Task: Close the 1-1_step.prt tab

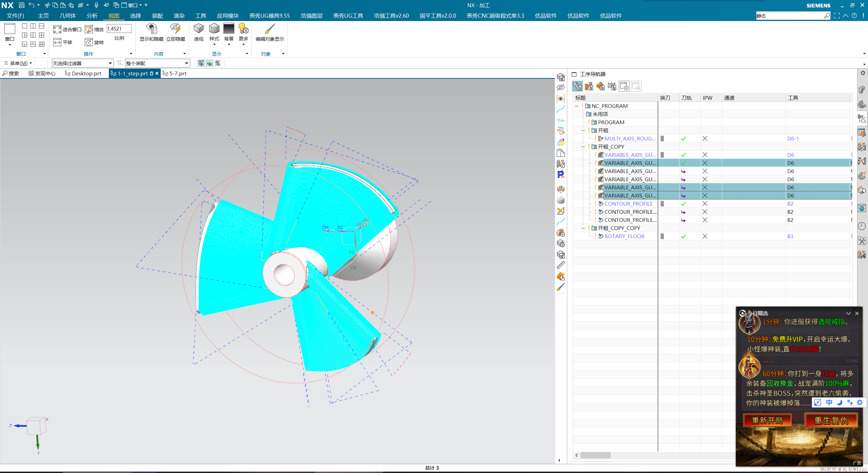Action: (157, 73)
